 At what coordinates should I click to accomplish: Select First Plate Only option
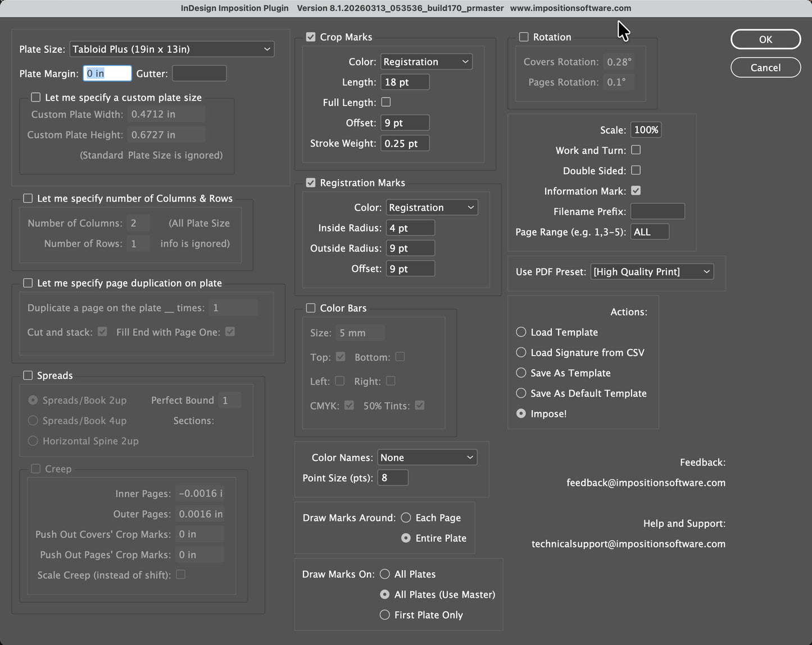tap(385, 615)
